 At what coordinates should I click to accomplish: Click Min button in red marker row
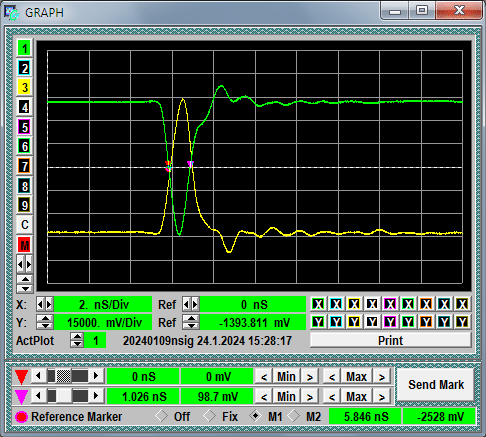click(286, 377)
